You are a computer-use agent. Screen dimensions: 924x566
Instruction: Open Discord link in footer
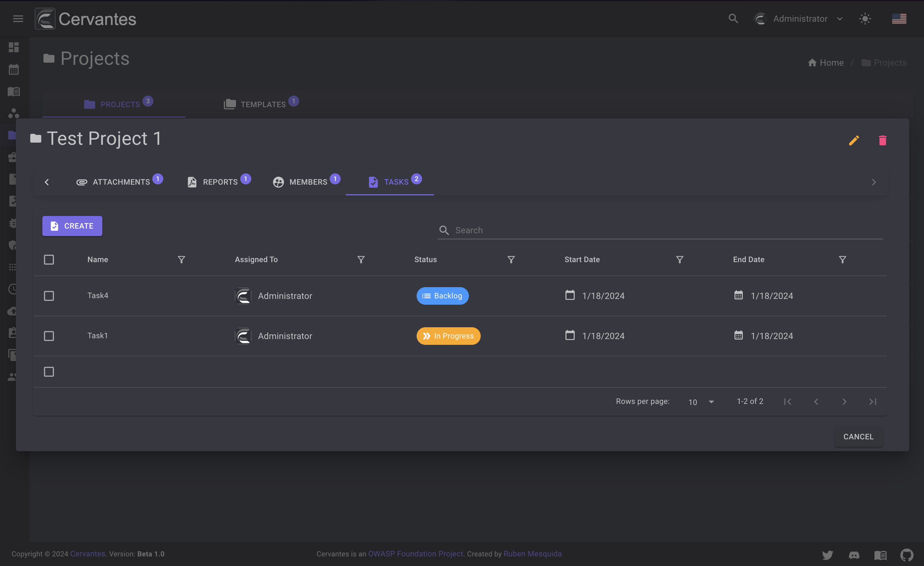point(854,555)
